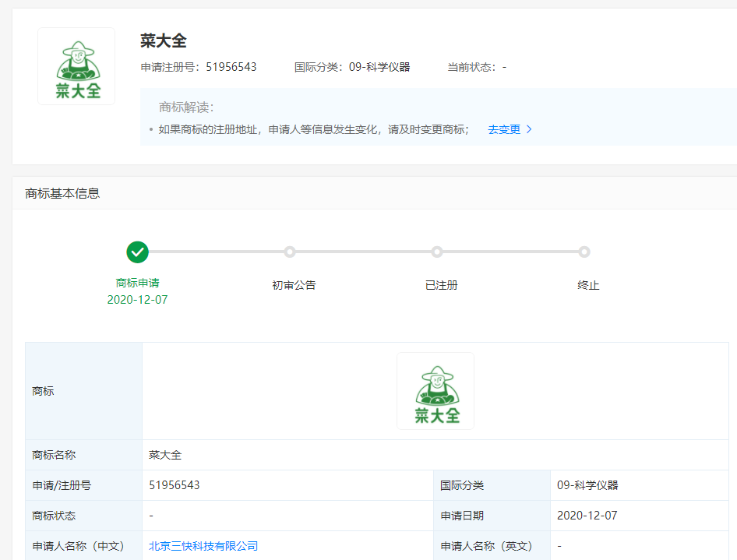Image resolution: width=737 pixels, height=560 pixels.
Task: Click 09-科学仪器 classification in the header
Action: 379,67
